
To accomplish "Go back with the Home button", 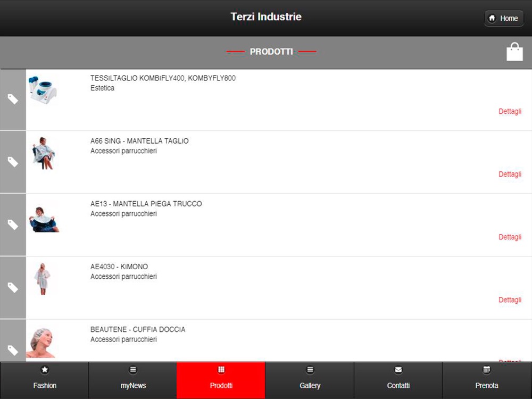I will pyautogui.click(x=504, y=18).
